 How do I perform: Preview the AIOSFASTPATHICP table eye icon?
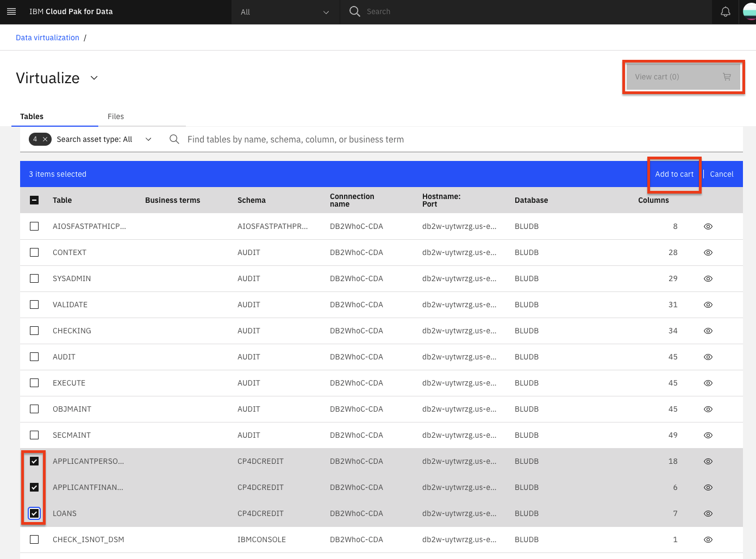tap(708, 226)
